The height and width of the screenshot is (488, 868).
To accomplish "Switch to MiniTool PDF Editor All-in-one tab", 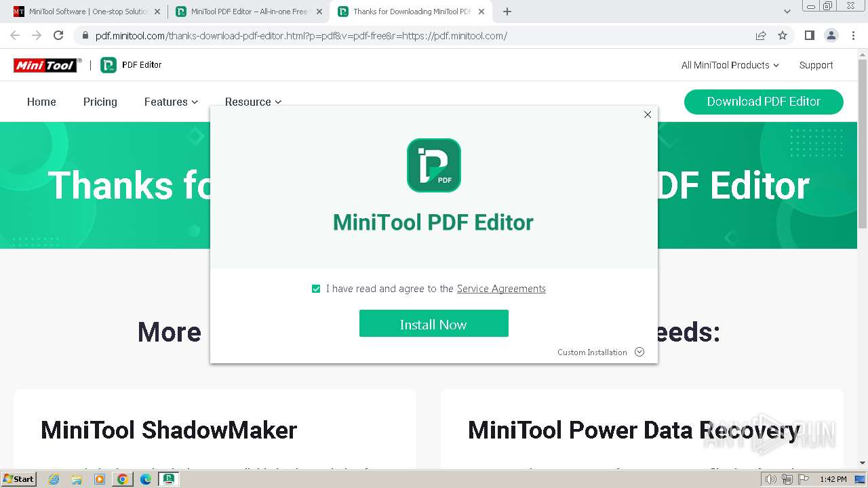I will (x=248, y=12).
